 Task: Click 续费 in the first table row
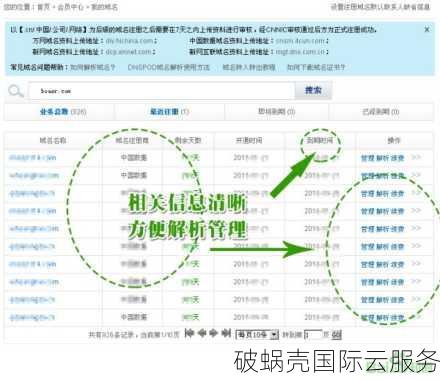[x=397, y=158]
